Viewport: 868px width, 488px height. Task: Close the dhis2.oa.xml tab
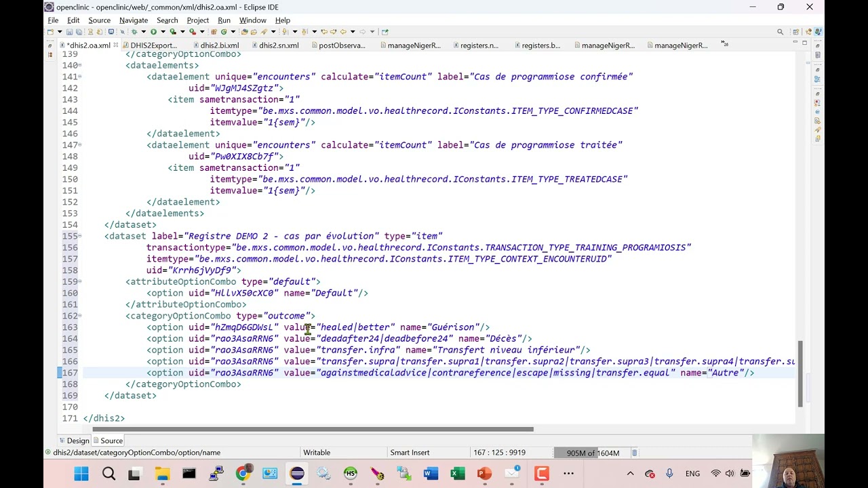[x=116, y=45]
